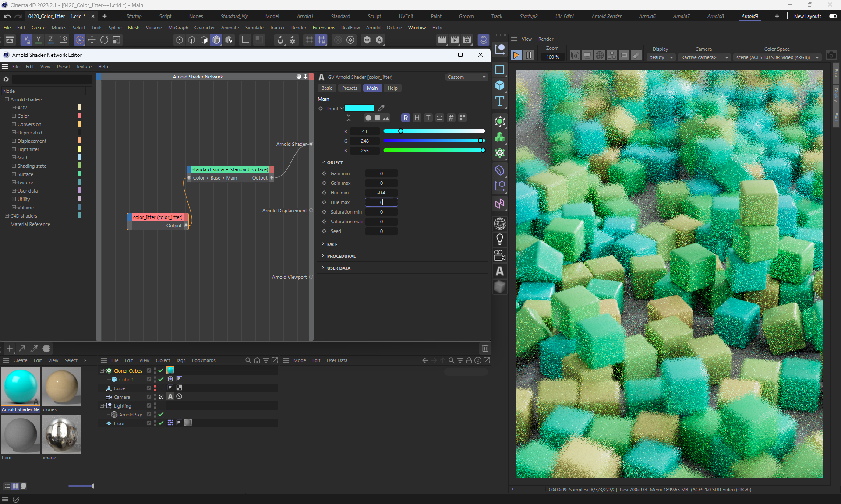Toggle Arnold Sky enable checkmark
The width and height of the screenshot is (841, 504).
point(161,414)
